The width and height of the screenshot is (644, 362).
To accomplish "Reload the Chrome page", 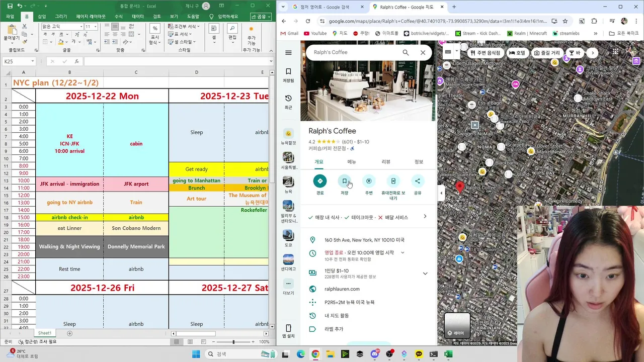I will click(x=308, y=21).
